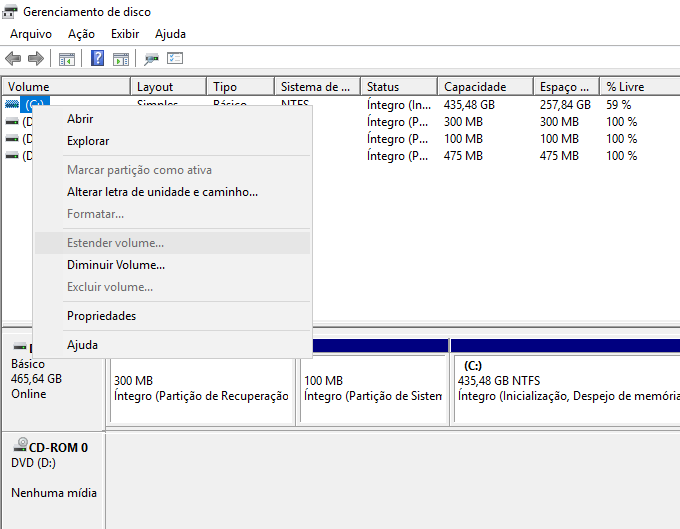This screenshot has height=529, width=680.
Task: Select the 100 MB system partition block
Action: 373,388
